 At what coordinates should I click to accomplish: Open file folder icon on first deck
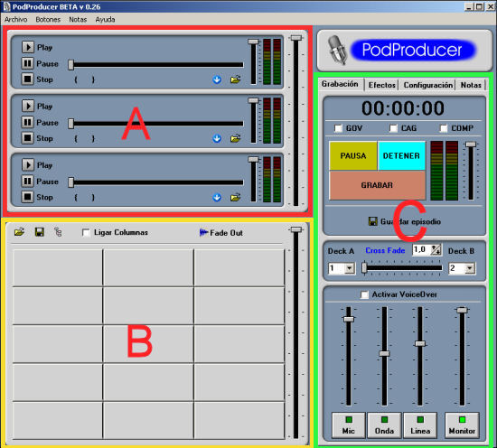coord(236,79)
